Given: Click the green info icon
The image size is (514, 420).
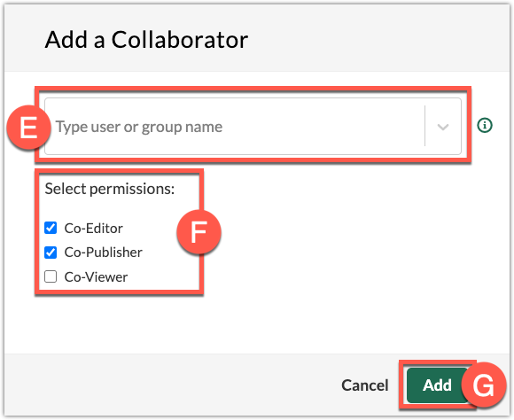Looking at the screenshot, I should (x=485, y=125).
